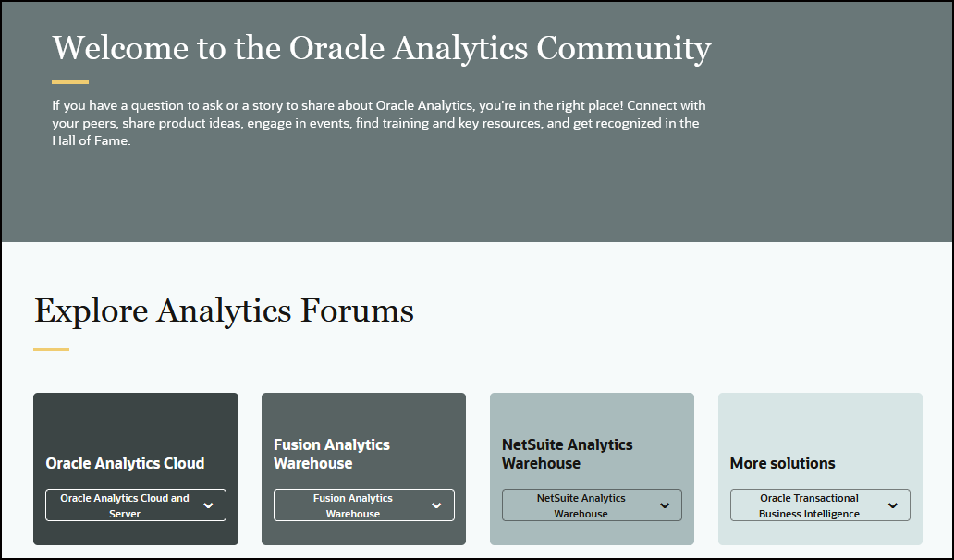Expand the Oracle Analytics Cloud and Server dropdown
This screenshot has width=954, height=560.
coord(135,505)
